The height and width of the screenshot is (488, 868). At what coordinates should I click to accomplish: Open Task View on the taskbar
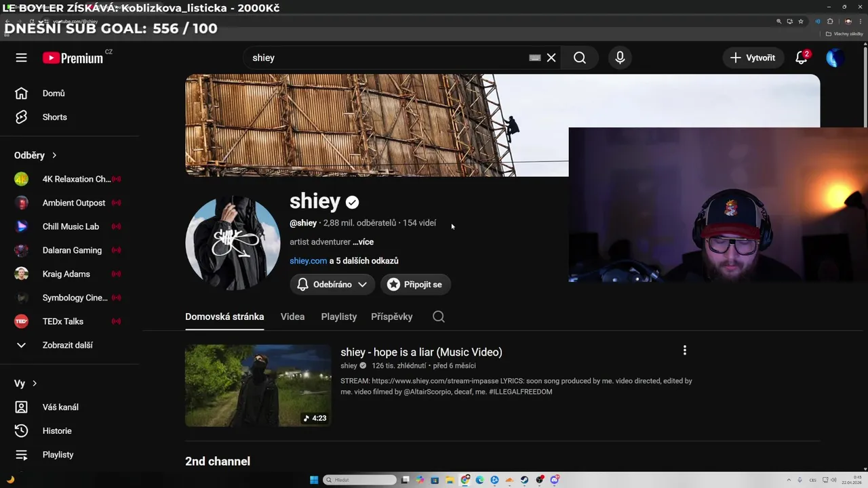(405, 480)
